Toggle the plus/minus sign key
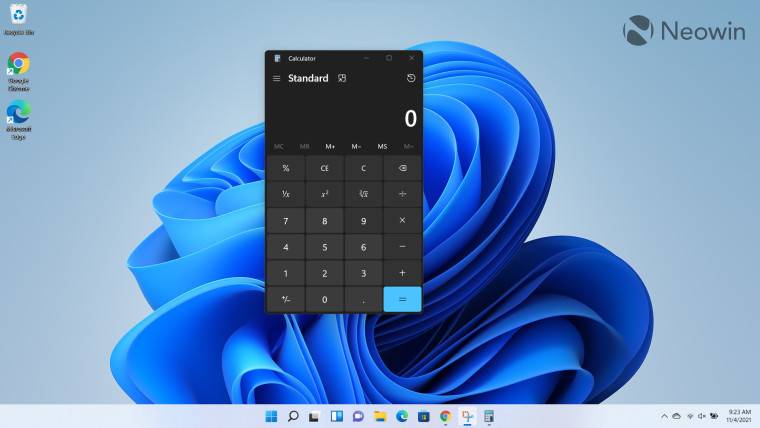Viewport: 760px width, 428px height. (285, 299)
